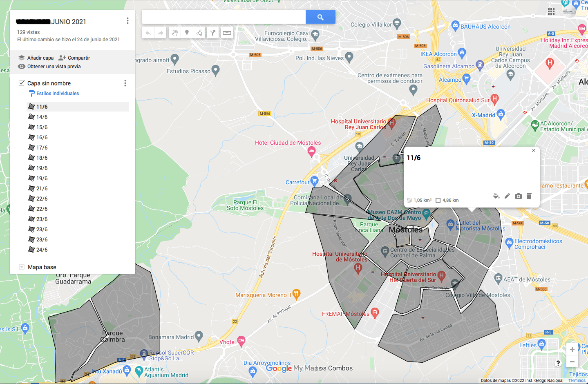
Task: Click the Hotel Ciudad de Móstoles marker
Action: pos(311,152)
